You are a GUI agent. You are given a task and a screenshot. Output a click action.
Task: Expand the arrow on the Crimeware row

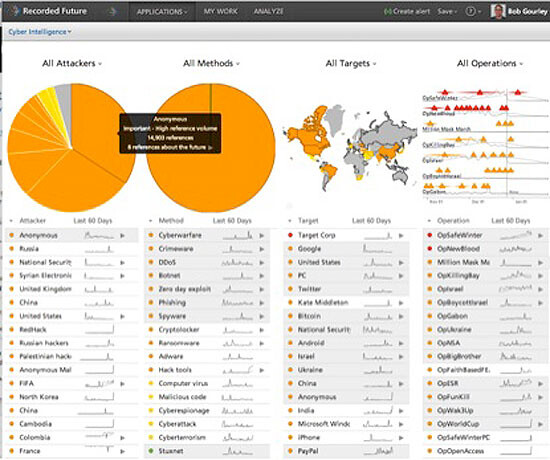coord(262,249)
